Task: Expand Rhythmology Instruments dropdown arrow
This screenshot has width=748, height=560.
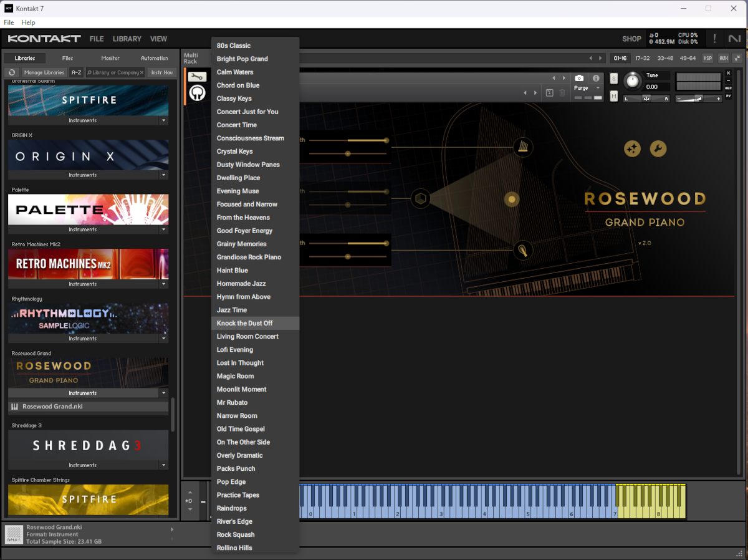Action: (x=163, y=339)
